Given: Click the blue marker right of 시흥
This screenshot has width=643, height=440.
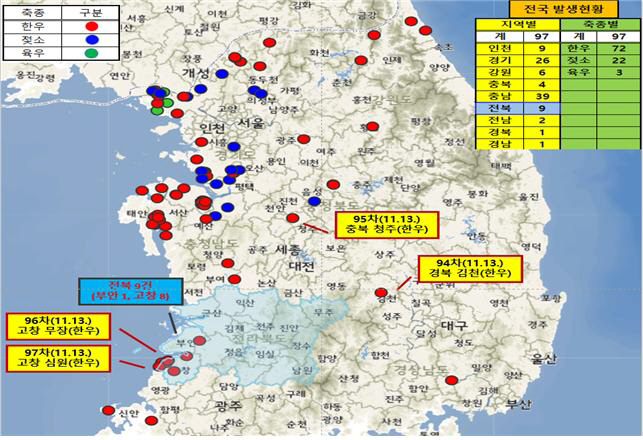Looking at the screenshot, I should pos(233,146).
